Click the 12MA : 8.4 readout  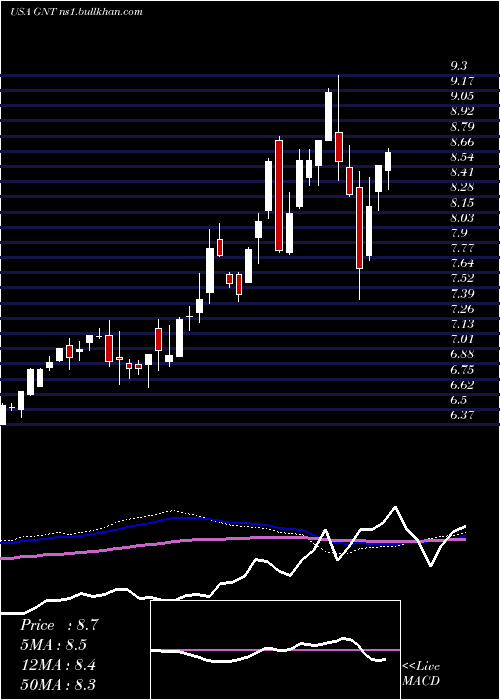58,665
